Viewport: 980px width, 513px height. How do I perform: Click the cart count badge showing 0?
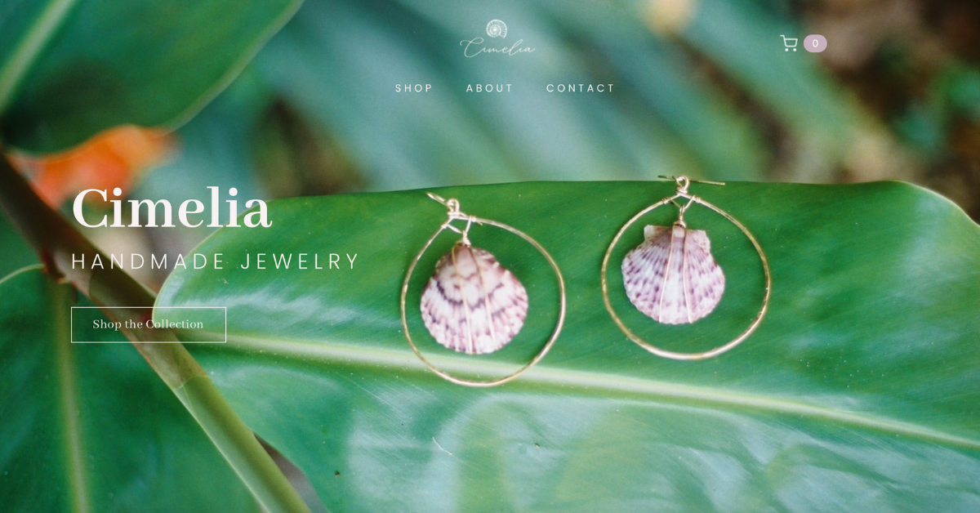click(x=815, y=43)
